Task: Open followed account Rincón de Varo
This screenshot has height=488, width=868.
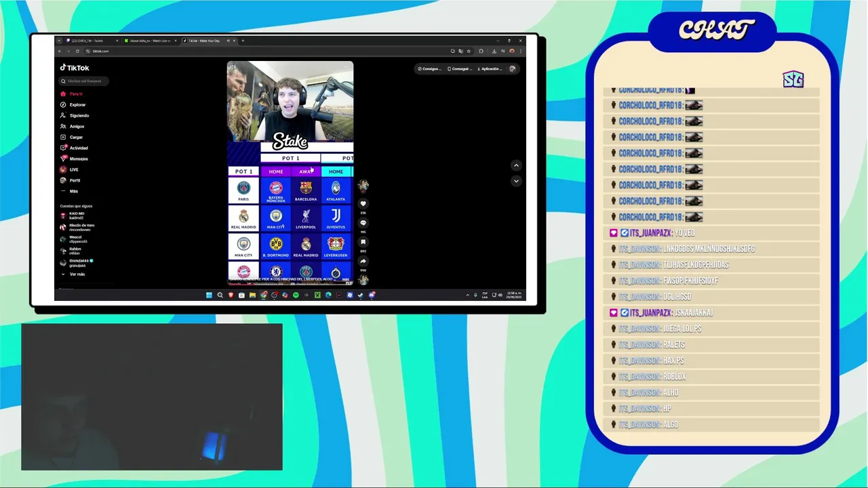Action: [x=76, y=227]
